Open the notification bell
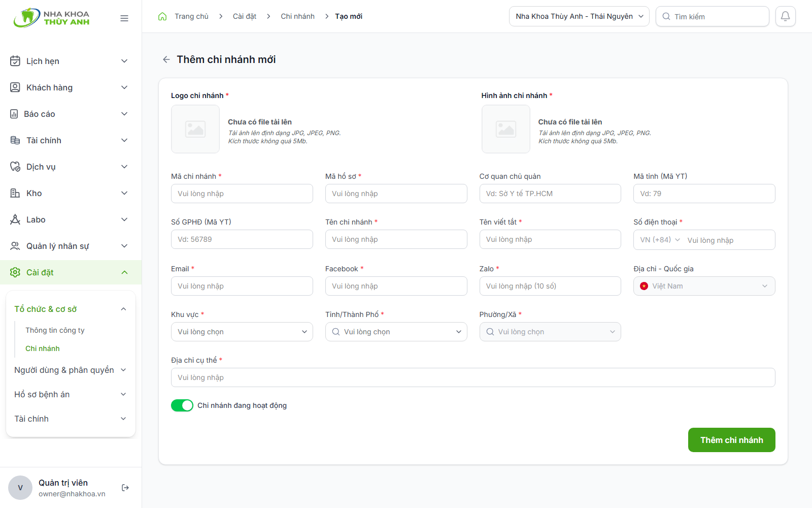 point(785,16)
